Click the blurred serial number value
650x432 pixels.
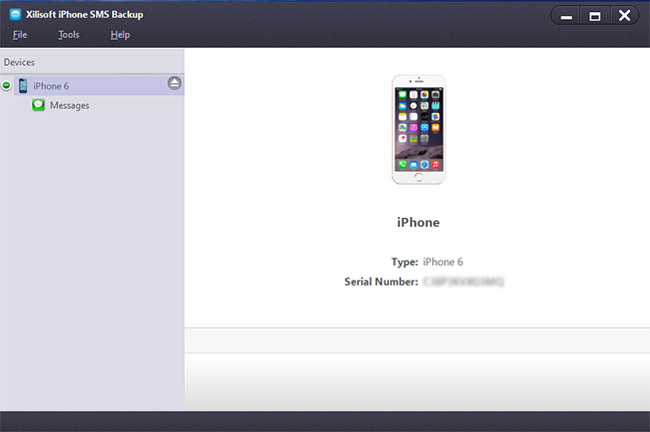[x=463, y=282]
